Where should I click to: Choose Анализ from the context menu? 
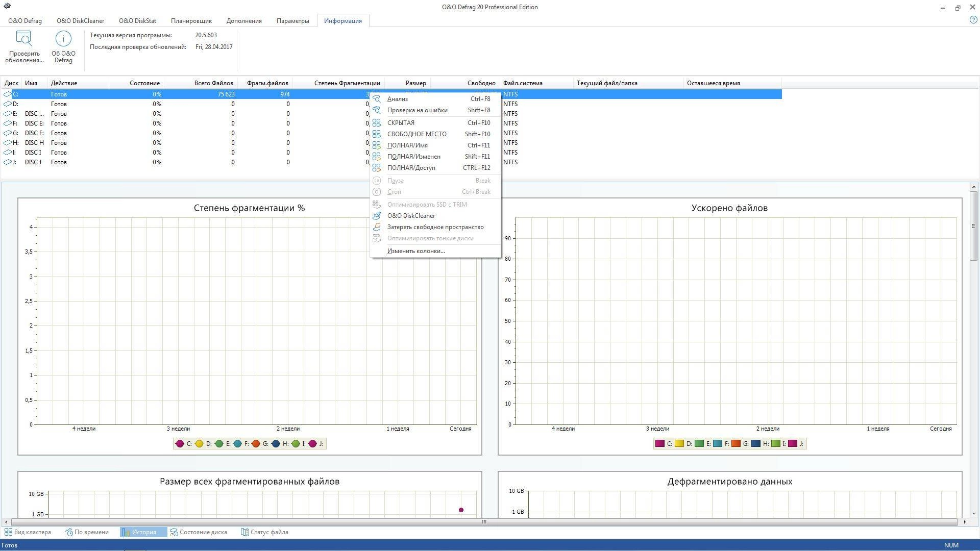(x=435, y=99)
